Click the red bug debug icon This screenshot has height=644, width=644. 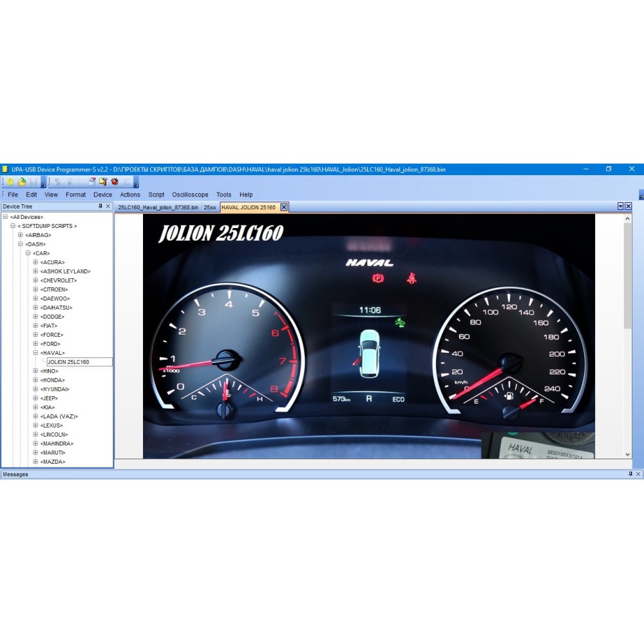(115, 182)
